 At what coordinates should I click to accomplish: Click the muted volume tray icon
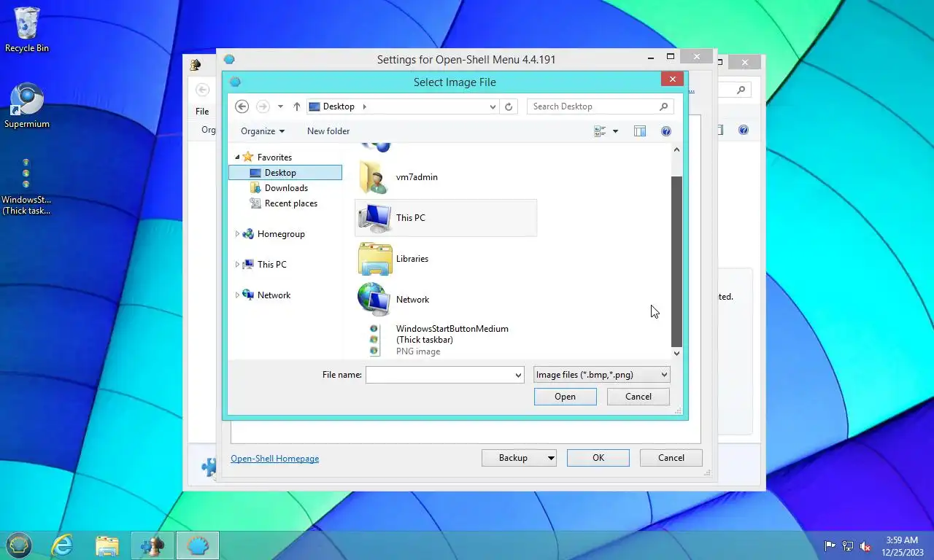pos(865,545)
